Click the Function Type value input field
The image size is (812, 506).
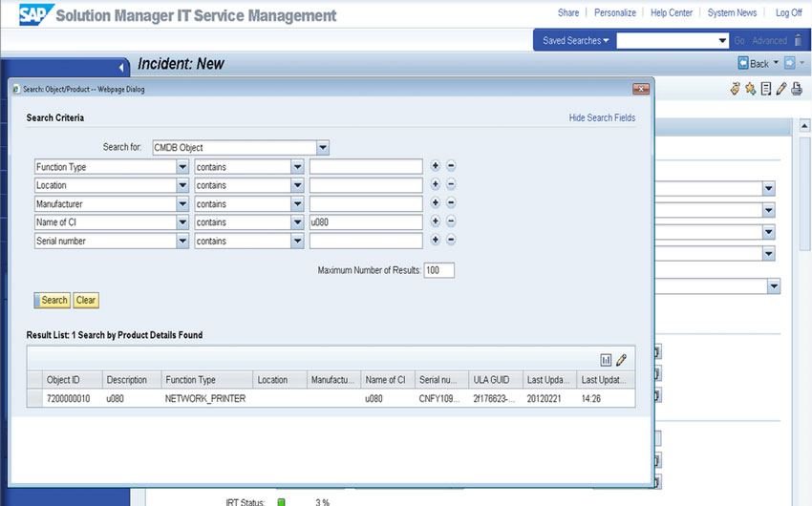(366, 166)
